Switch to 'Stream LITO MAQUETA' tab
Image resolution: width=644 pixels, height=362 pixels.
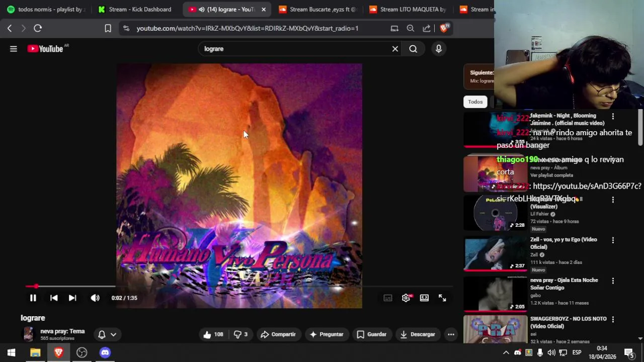point(409,10)
